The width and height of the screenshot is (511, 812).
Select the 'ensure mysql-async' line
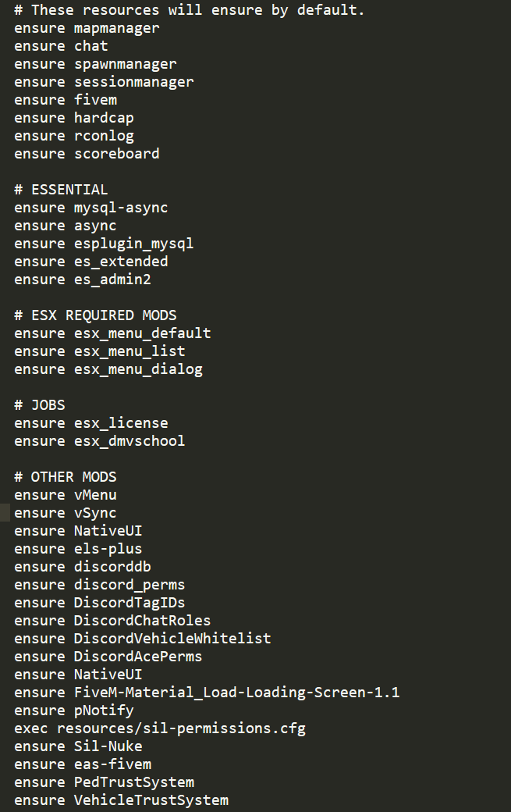point(91,208)
